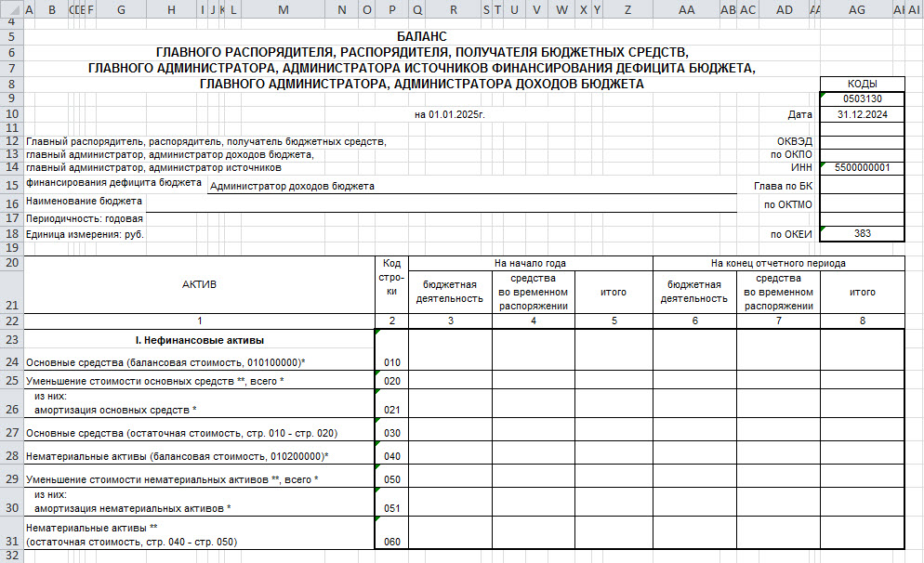
Task: Select "амортизация нематериальных активов *" row label
Action: [133, 508]
